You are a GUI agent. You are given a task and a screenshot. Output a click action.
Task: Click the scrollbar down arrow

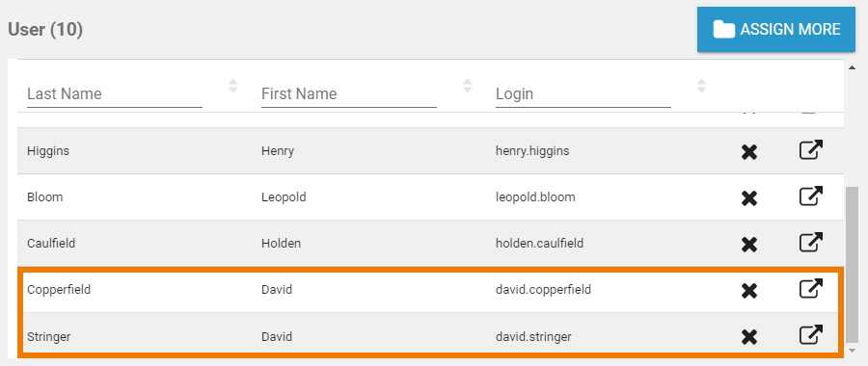point(852,352)
